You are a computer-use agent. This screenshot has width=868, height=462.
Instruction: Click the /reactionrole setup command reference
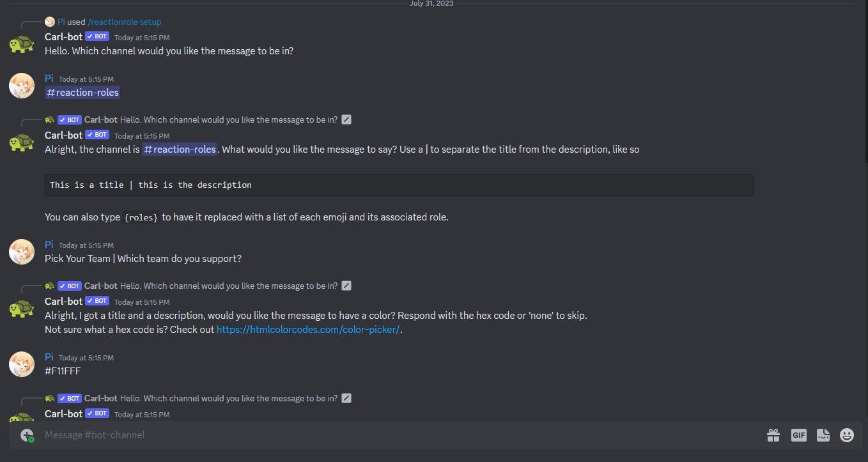(x=125, y=21)
